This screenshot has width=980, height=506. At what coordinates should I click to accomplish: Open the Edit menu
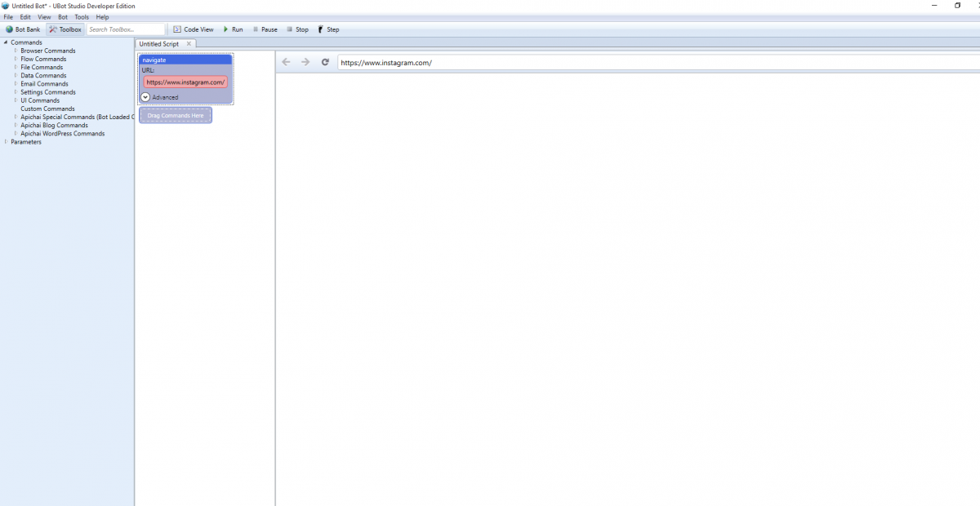25,17
